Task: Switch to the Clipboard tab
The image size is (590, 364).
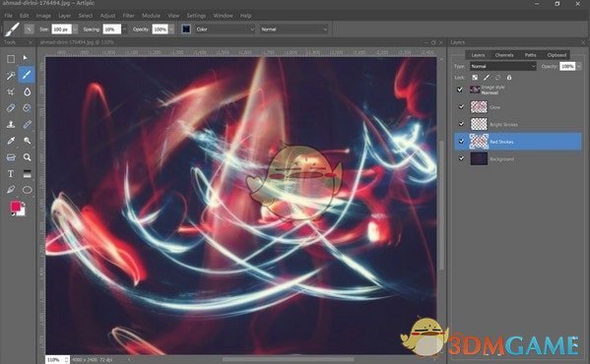Action: click(557, 55)
